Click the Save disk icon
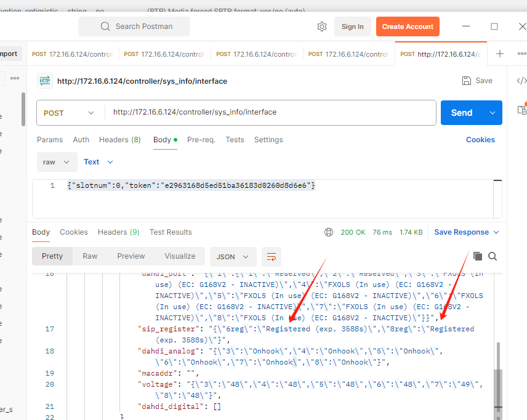 pos(467,81)
